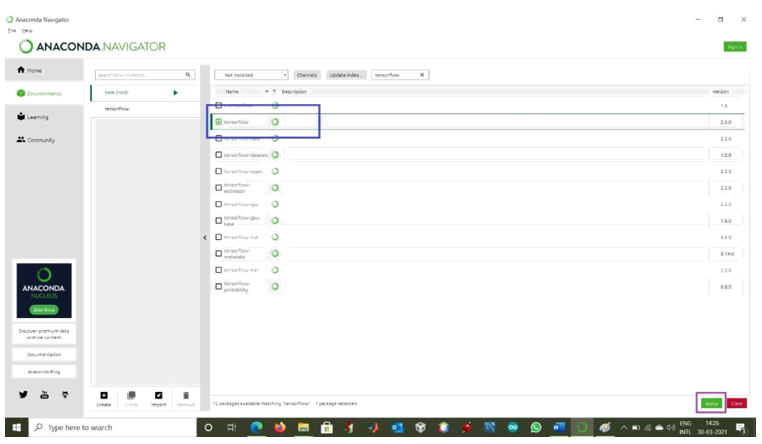The height and width of the screenshot is (444, 762).
Task: Open the Learning tab
Action: click(44, 117)
